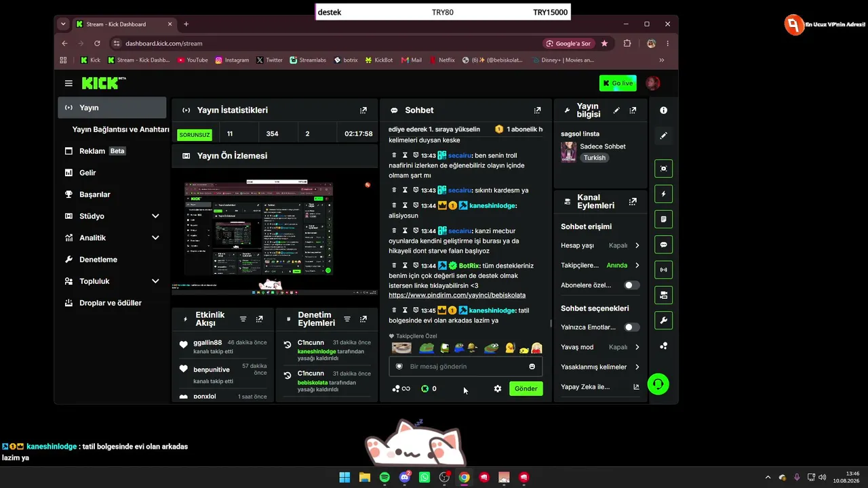
Task: Open the KickBot bookmark
Action: [x=379, y=60]
